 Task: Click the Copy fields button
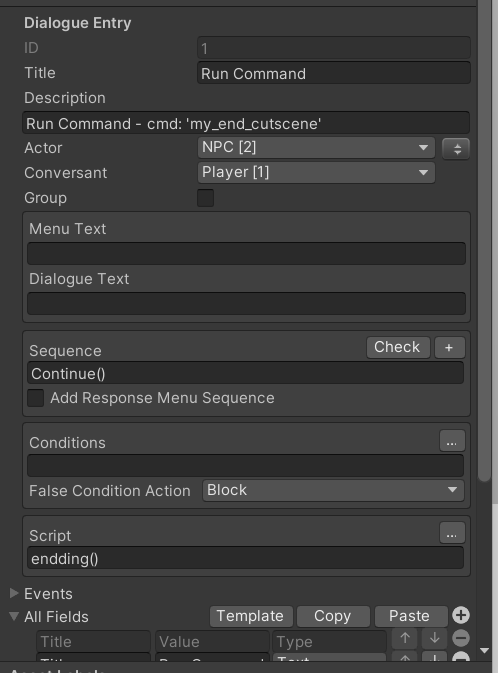[x=333, y=616]
